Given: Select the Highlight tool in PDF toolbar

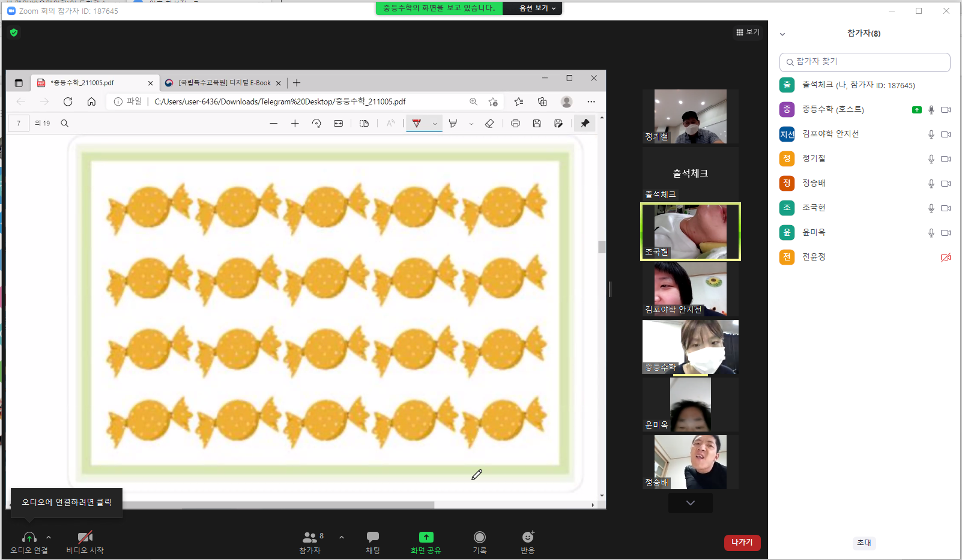Looking at the screenshot, I should pyautogui.click(x=453, y=124).
